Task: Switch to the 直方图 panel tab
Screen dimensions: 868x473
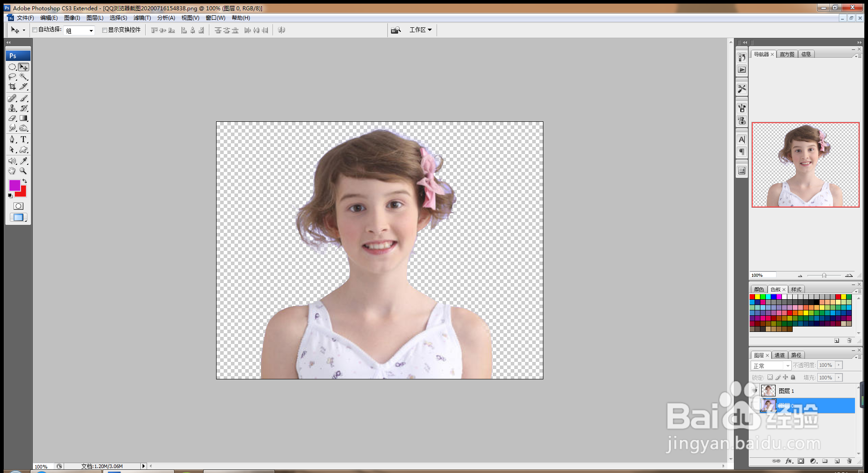Action: point(787,54)
